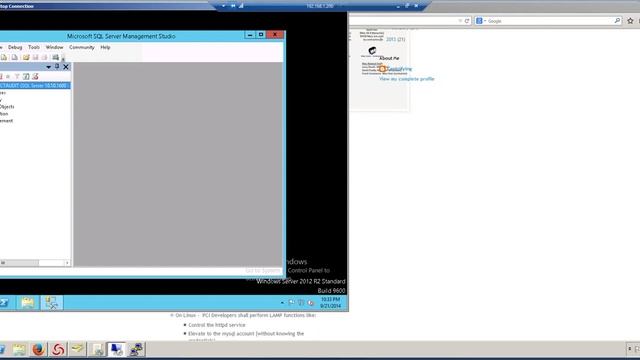The image size is (640, 360).
Task: Click the active Remote Desktop taskbar icon
Action: tap(116, 349)
